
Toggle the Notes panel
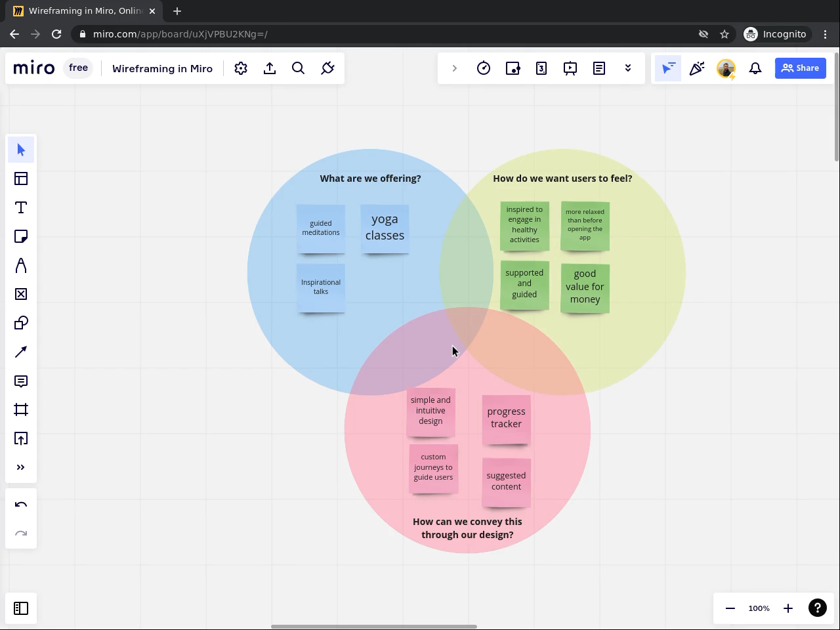click(x=599, y=68)
